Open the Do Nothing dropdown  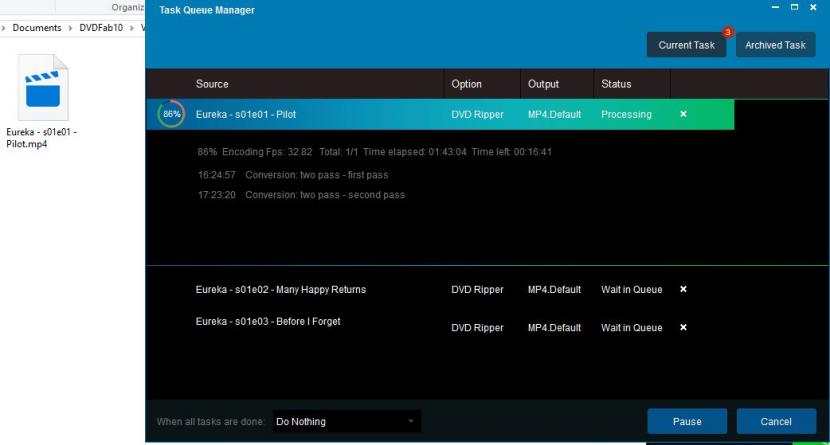point(346,422)
